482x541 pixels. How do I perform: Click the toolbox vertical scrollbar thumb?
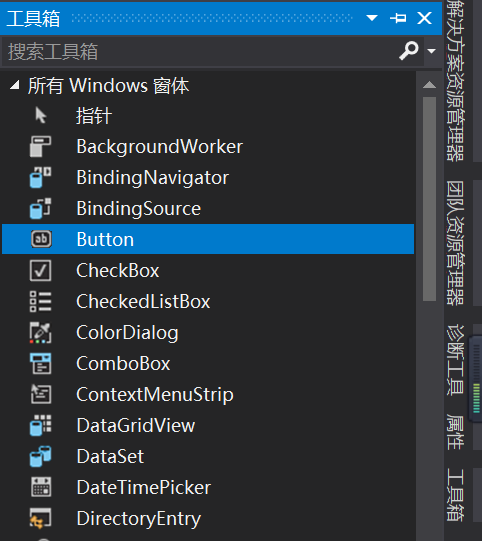429,199
